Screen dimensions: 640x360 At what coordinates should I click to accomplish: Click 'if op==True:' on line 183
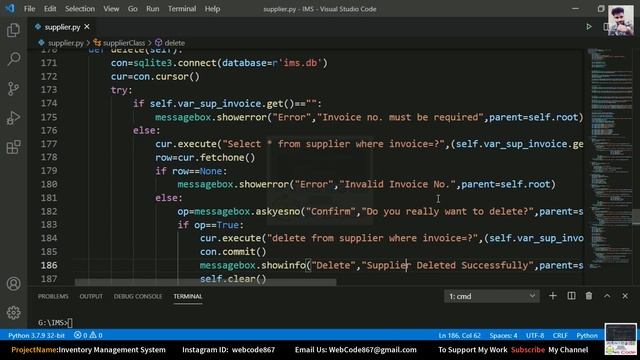[211, 225]
